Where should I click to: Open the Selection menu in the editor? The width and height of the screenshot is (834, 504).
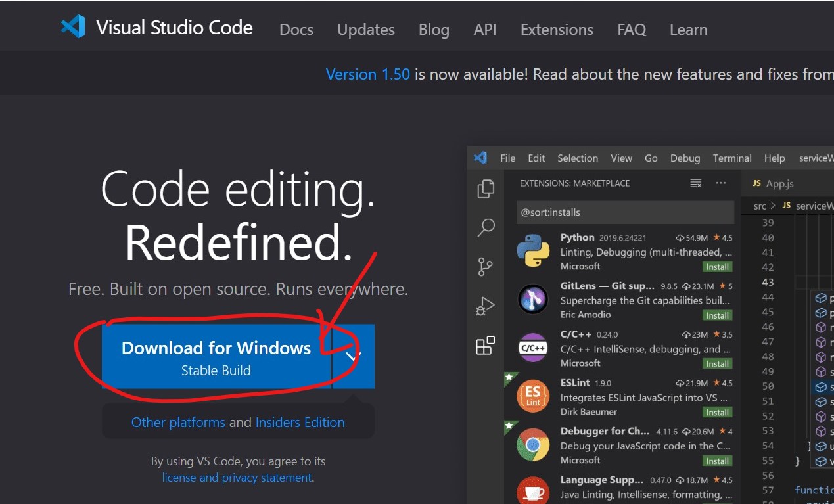(578, 158)
